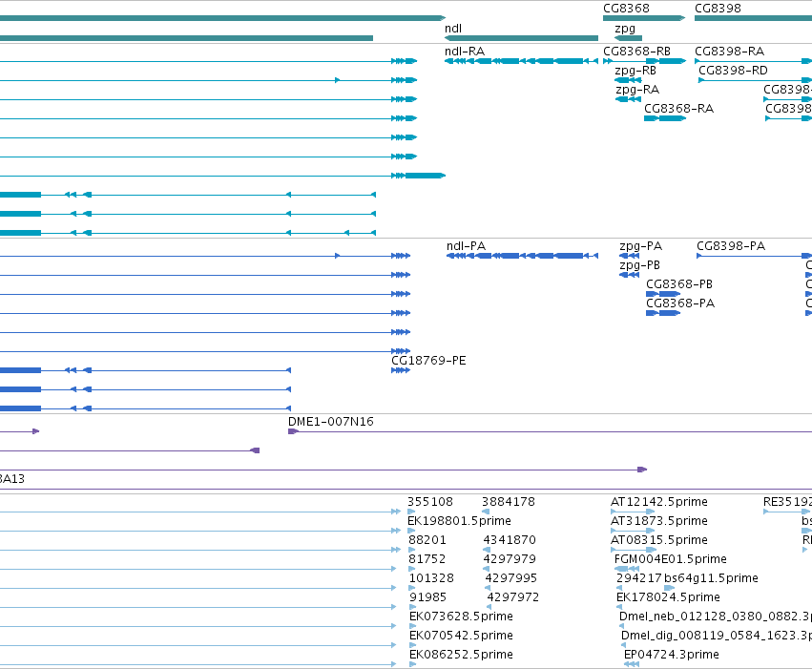
Task: Click the CG18769-PE label
Action: pyautogui.click(x=428, y=361)
